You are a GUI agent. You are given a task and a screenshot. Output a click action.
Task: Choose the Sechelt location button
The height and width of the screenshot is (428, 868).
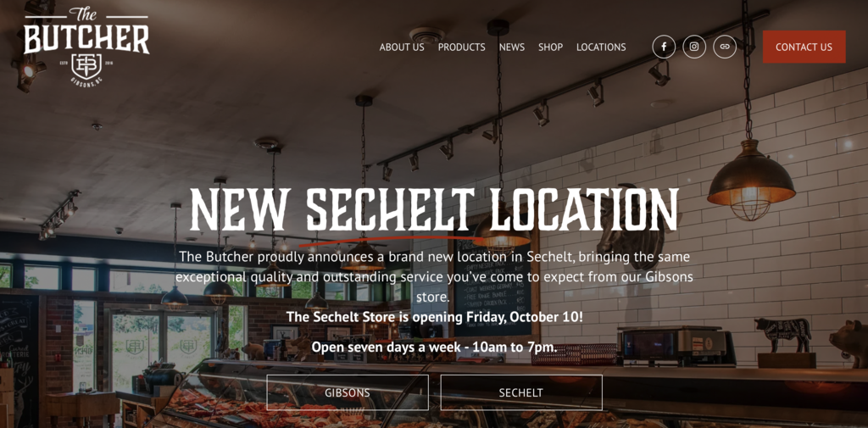(x=521, y=392)
